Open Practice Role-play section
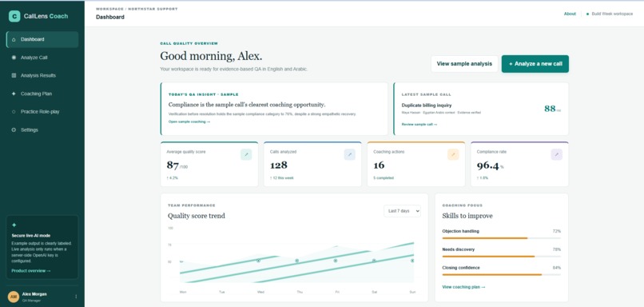 (42, 112)
